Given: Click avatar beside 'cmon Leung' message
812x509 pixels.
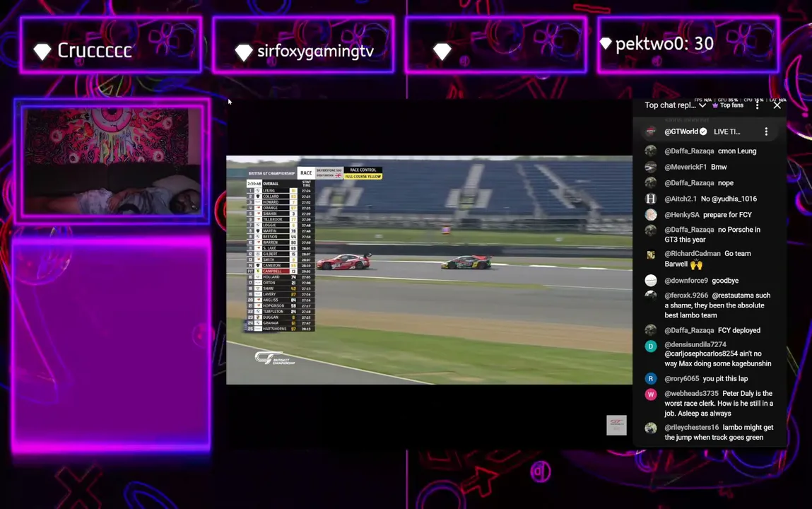Looking at the screenshot, I should tap(651, 151).
